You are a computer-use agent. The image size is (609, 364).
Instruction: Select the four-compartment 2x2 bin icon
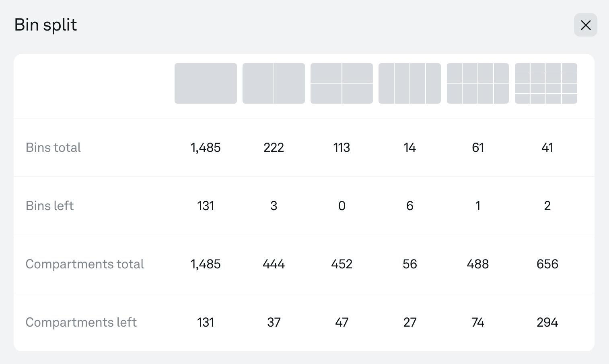[x=342, y=83]
